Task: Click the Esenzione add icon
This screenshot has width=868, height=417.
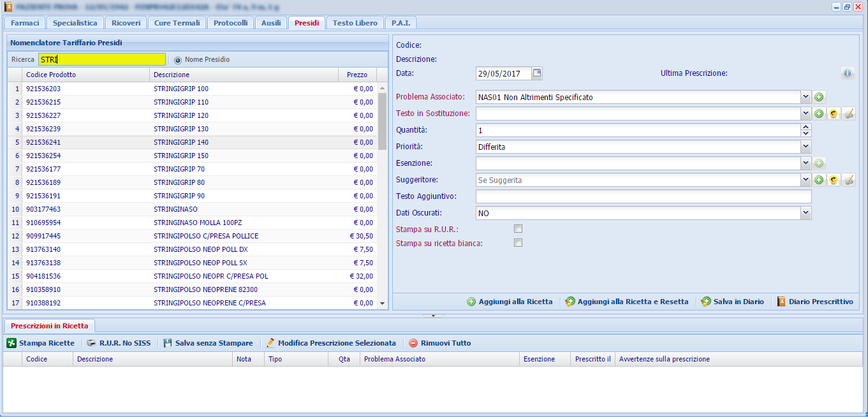Action: point(820,163)
